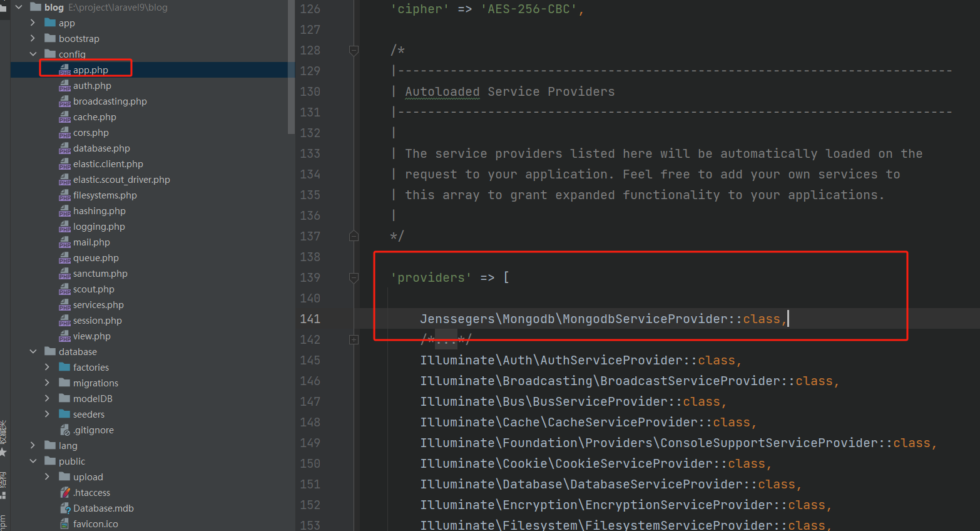Screen dimensions: 980x531
Task: Click the EncryptionServiceProvider::class line
Action: (x=626, y=505)
